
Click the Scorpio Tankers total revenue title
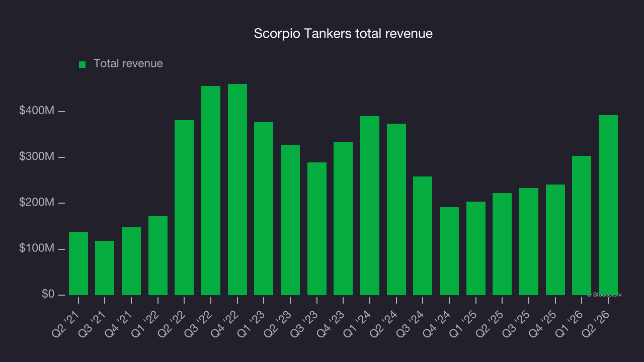(343, 34)
